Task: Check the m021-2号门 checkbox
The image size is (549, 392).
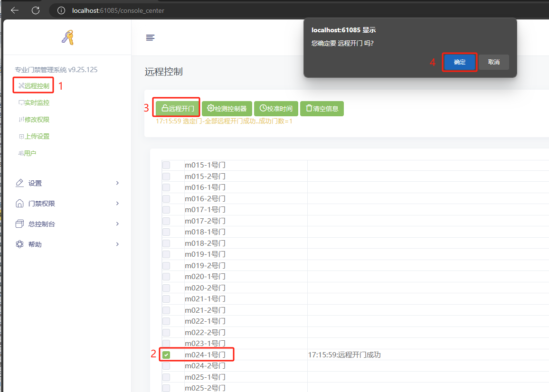Action: tap(166, 310)
